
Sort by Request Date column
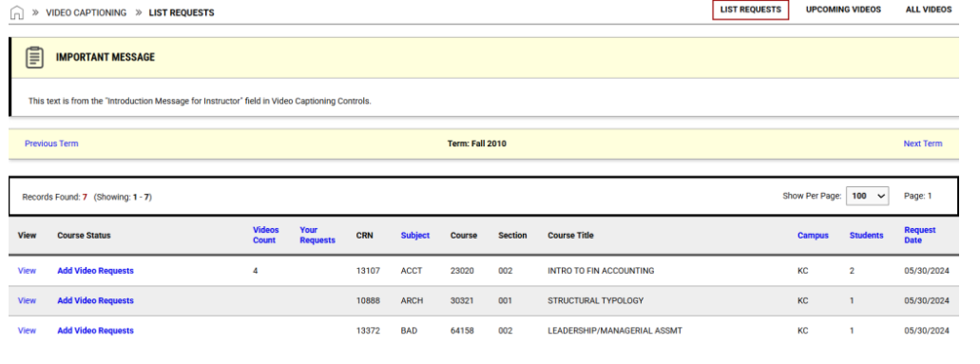920,235
